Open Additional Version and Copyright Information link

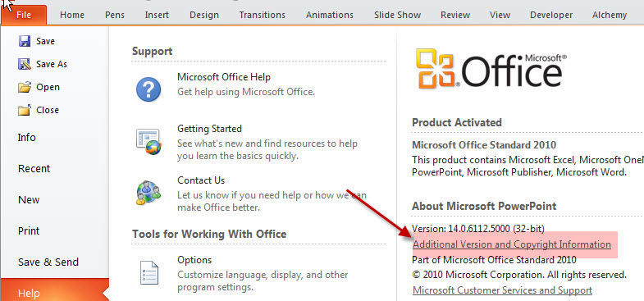pos(512,244)
